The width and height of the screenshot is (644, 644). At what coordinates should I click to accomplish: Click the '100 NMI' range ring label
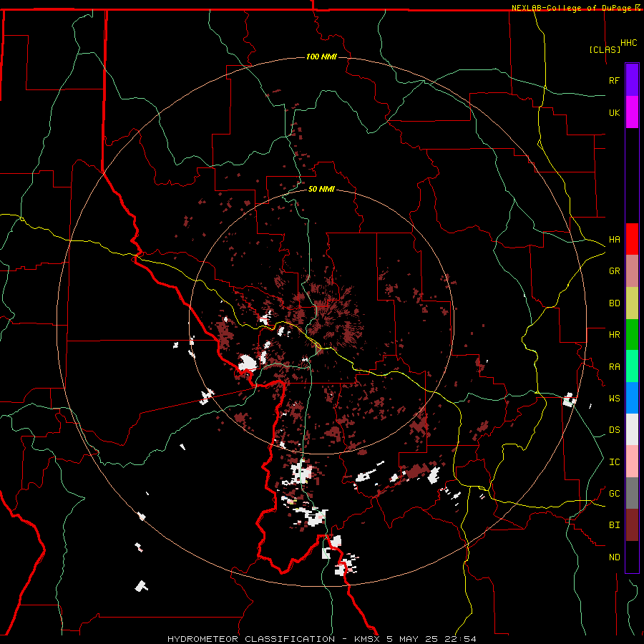tap(321, 57)
